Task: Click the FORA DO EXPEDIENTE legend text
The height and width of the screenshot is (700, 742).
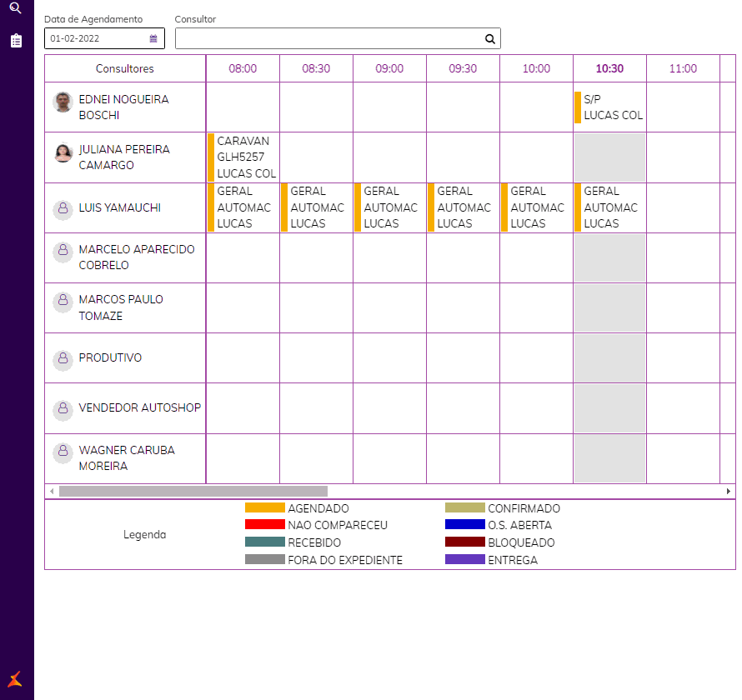Action: pos(345,560)
